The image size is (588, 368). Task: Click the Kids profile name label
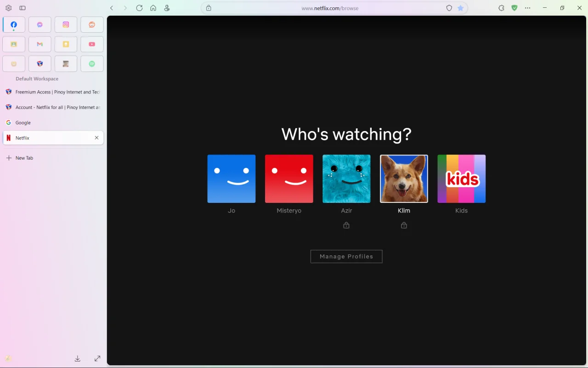click(461, 211)
